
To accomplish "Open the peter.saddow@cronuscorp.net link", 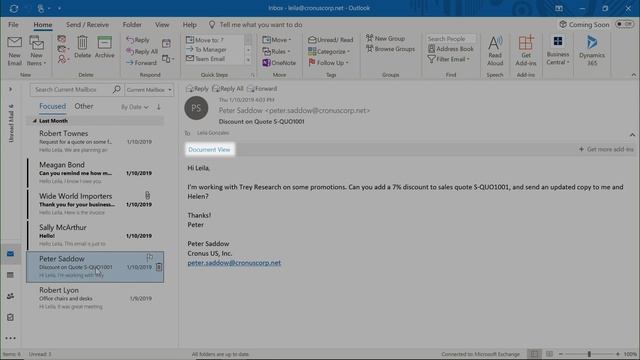I will coord(234,263).
